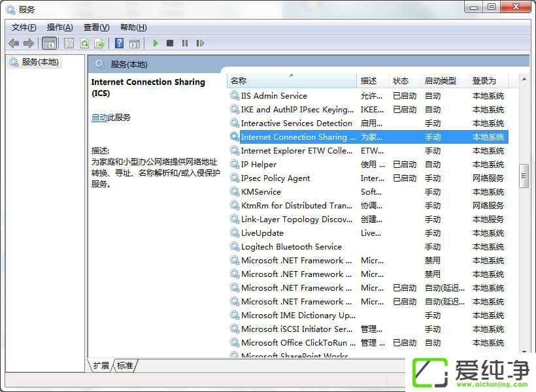The width and height of the screenshot is (536, 392).
Task: Click the Stop service square icon
Action: [169, 43]
